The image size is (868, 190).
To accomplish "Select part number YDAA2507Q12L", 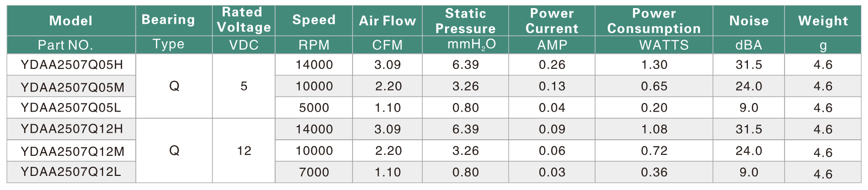I will [71, 172].
